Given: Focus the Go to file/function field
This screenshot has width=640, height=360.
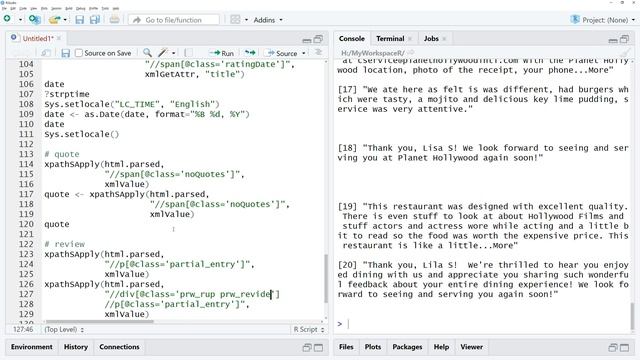Looking at the screenshot, I should tap(173, 20).
